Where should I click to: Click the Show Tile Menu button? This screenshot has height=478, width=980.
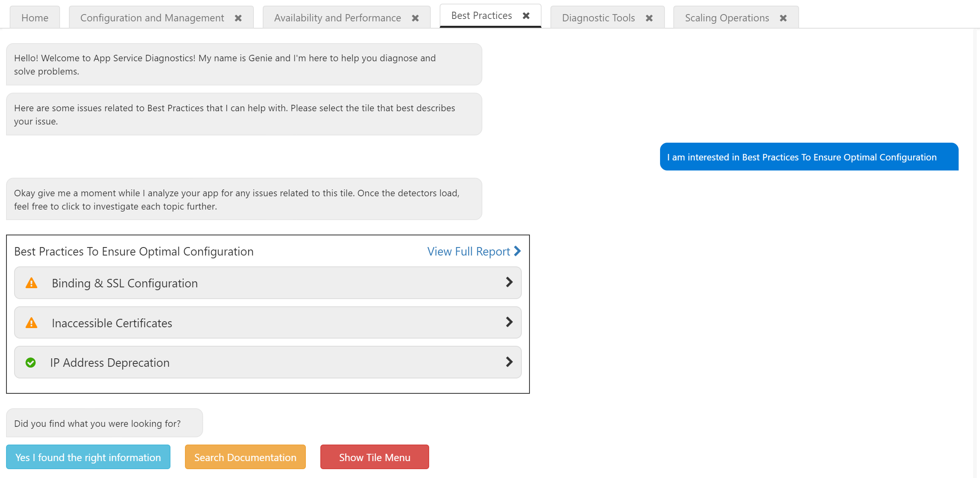(374, 457)
